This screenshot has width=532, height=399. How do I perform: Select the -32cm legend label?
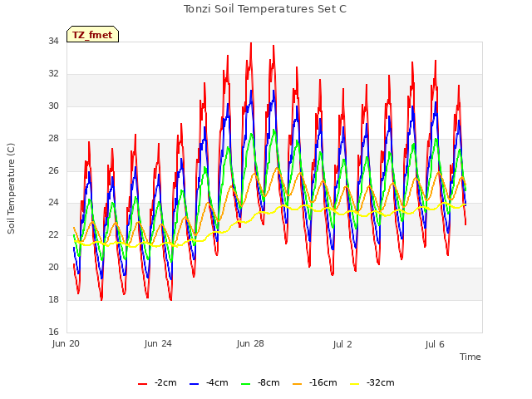tap(381, 382)
